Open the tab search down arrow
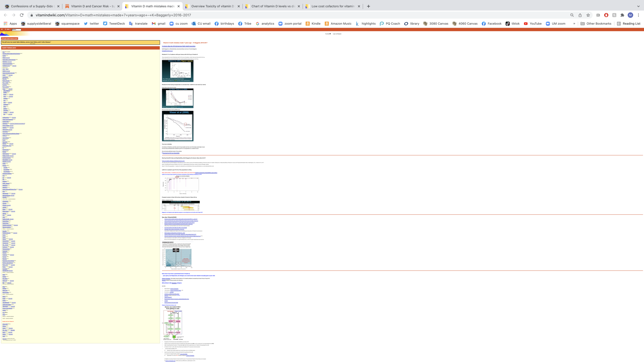Image resolution: width=644 pixels, height=362 pixels. [x=638, y=6]
